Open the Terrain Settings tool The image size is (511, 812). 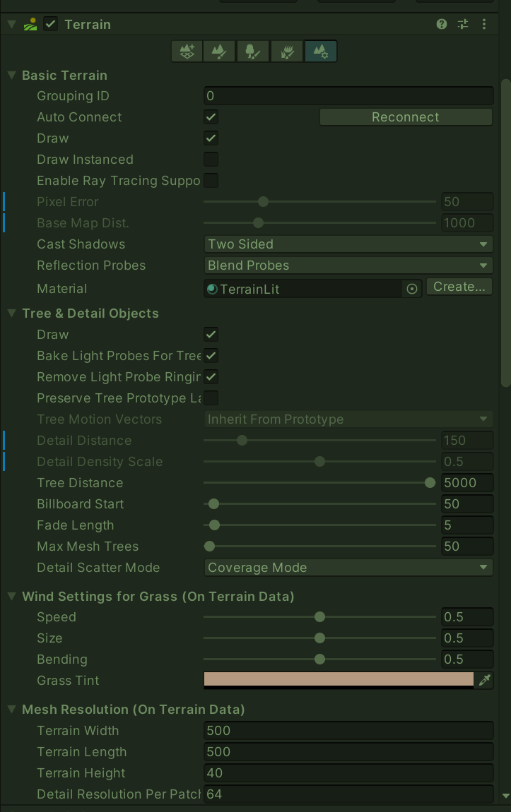320,51
